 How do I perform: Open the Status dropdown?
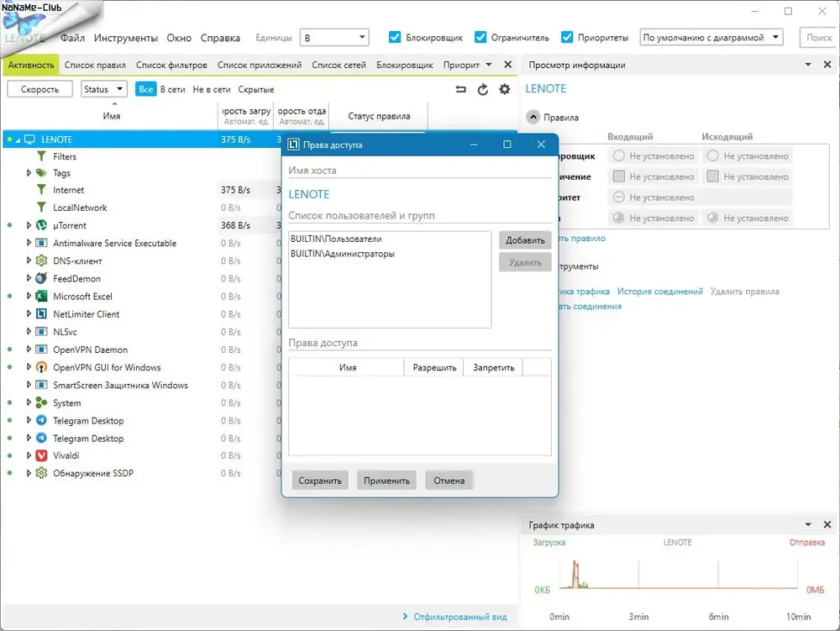click(x=104, y=89)
